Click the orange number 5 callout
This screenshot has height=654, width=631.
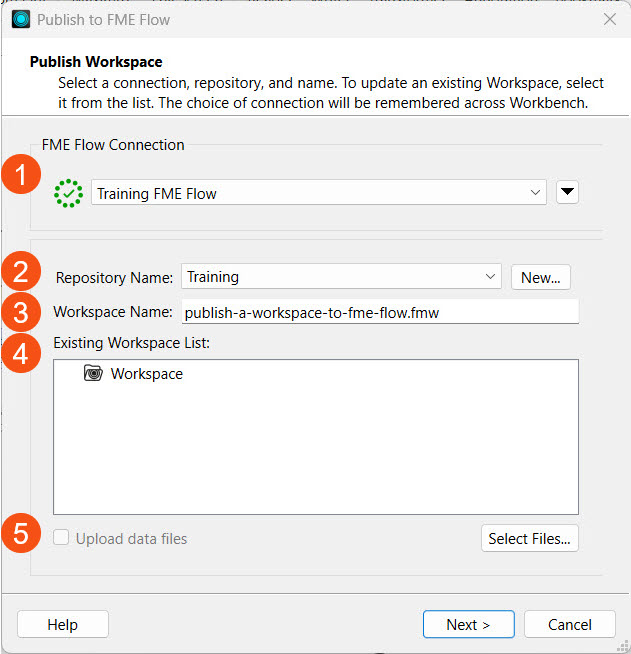21,533
